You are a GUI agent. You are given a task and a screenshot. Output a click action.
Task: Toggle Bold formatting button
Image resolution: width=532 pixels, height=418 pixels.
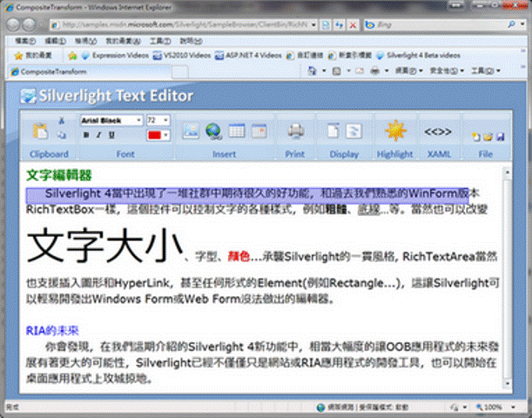[x=86, y=135]
